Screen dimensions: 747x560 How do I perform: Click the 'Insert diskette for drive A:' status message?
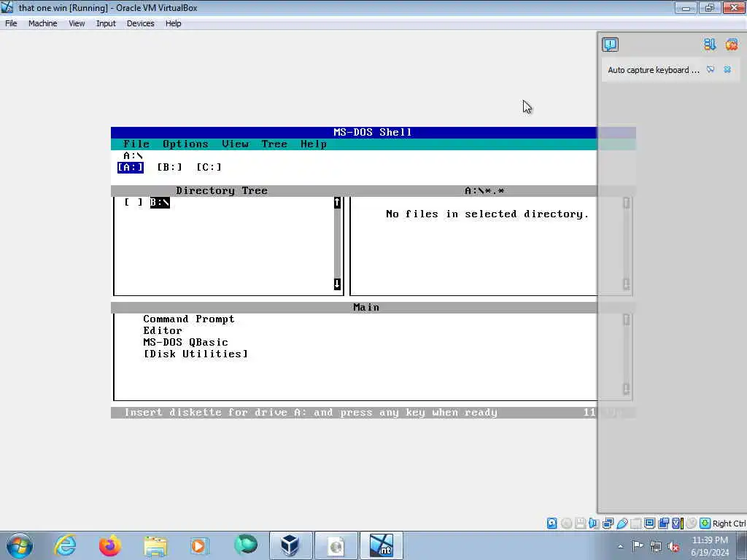point(311,413)
